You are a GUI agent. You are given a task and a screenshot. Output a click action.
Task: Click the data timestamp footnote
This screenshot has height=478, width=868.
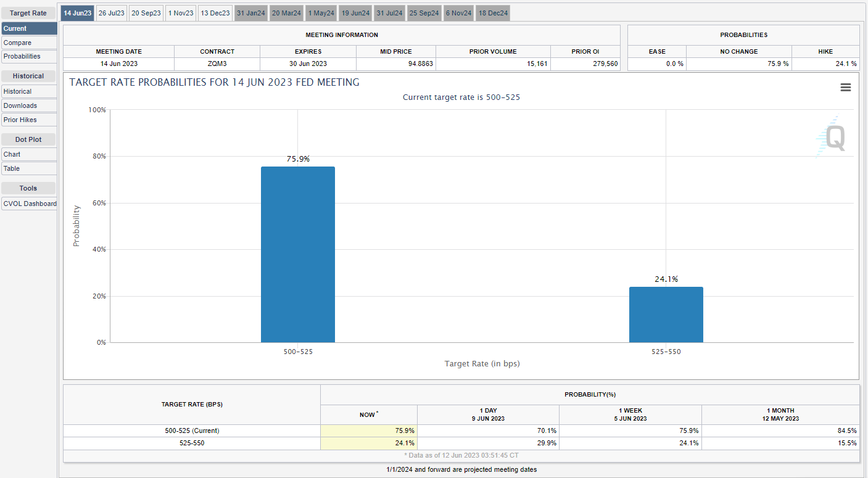tap(461, 455)
